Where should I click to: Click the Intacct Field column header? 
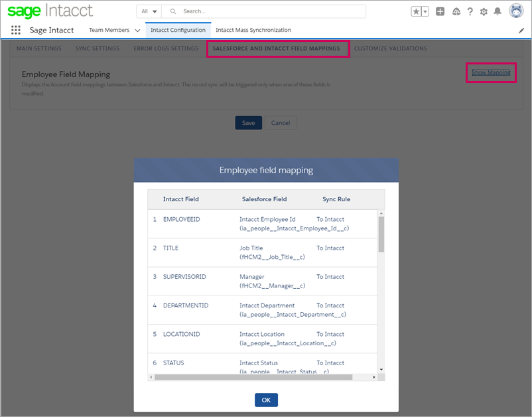[x=181, y=199]
